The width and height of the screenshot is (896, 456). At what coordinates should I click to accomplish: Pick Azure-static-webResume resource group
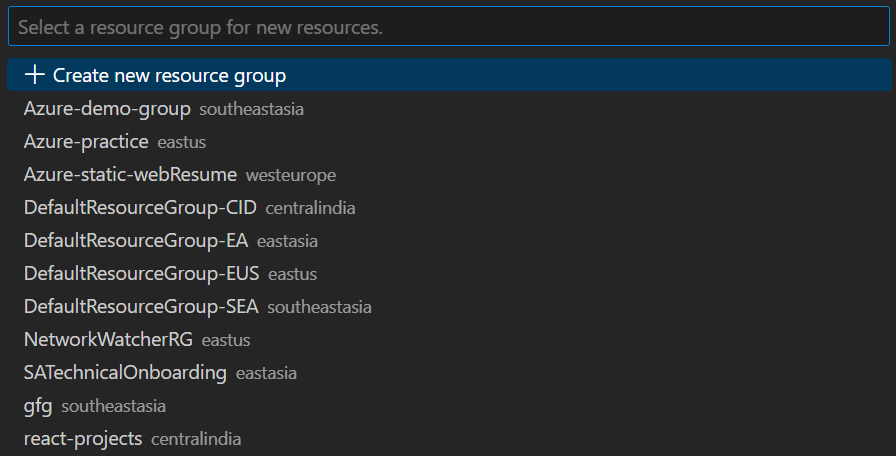pos(130,175)
